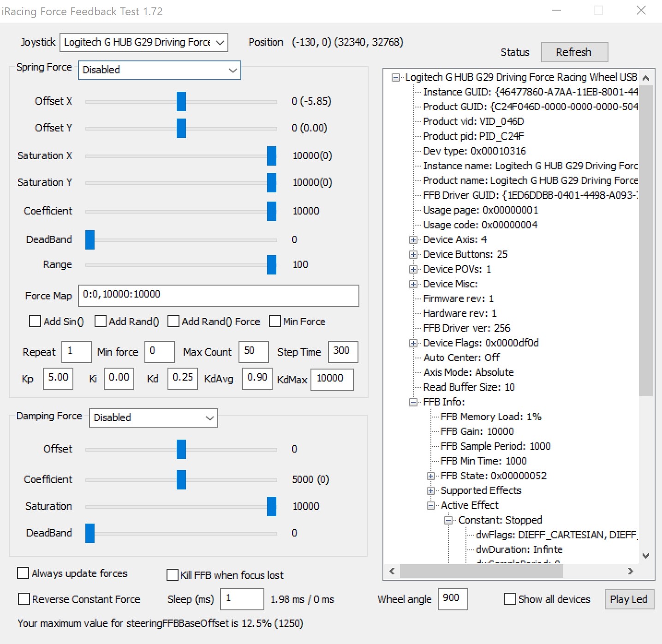This screenshot has height=644, width=662.
Task: Click the status tree scroll down arrow
Action: [x=646, y=556]
